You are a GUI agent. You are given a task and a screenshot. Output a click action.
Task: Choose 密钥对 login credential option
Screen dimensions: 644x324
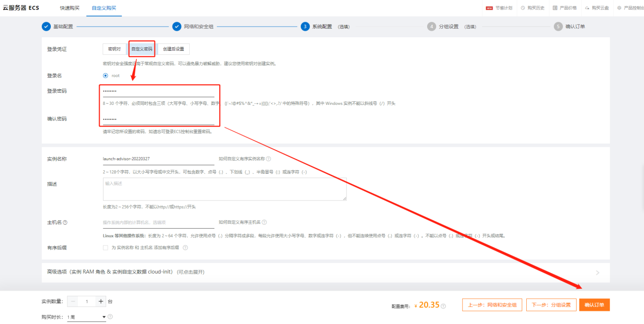[x=114, y=49]
